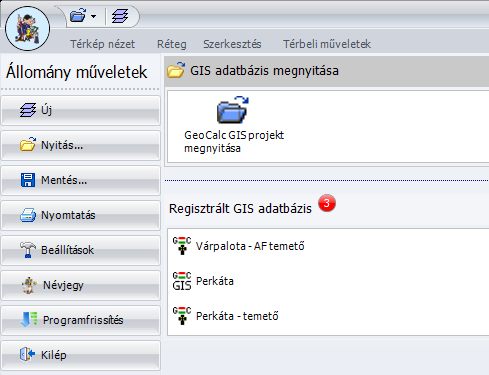Open the Térkép nézet ribbon tab
The width and height of the screenshot is (489, 375).
tap(102, 44)
